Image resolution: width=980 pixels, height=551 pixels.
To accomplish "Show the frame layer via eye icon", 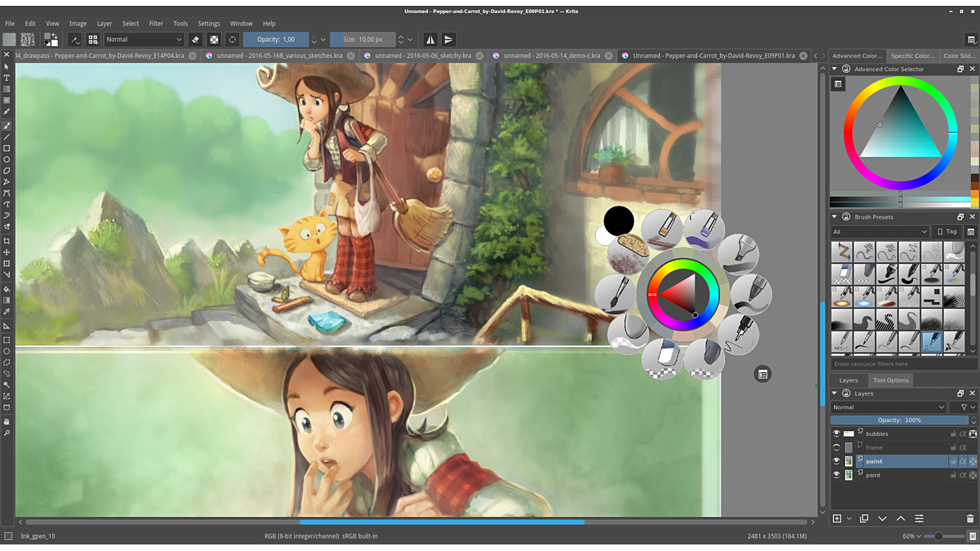I will pyautogui.click(x=836, y=447).
